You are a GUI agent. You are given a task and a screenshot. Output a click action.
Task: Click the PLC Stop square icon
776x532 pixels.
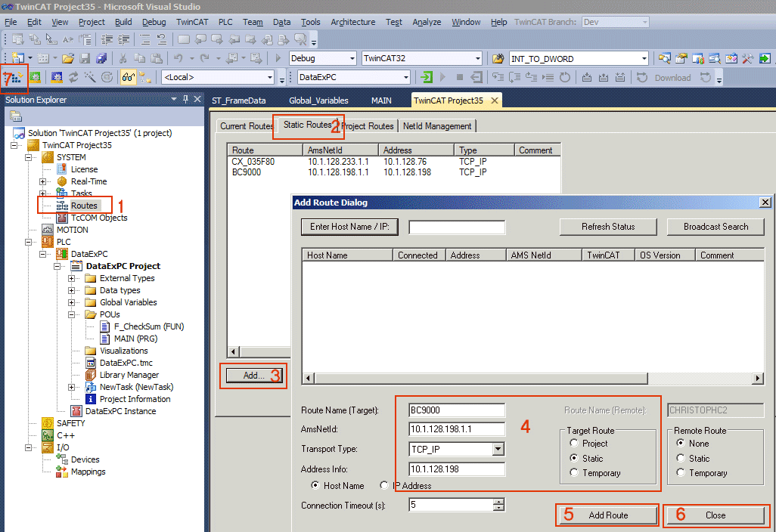[x=460, y=77]
